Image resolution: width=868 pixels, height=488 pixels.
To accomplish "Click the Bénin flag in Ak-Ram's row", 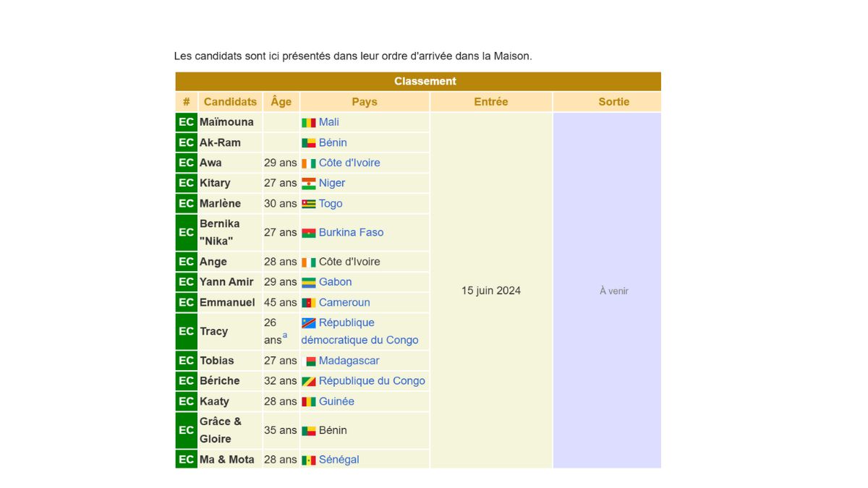I will pos(310,142).
